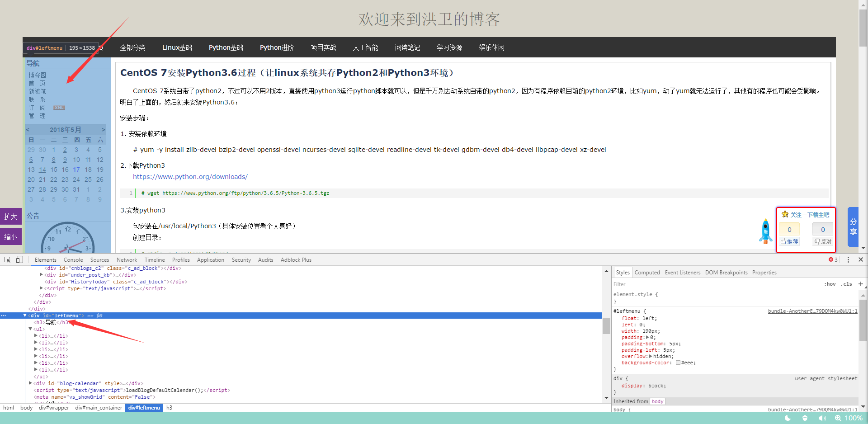Toggle the device toolbar icon

click(x=19, y=259)
